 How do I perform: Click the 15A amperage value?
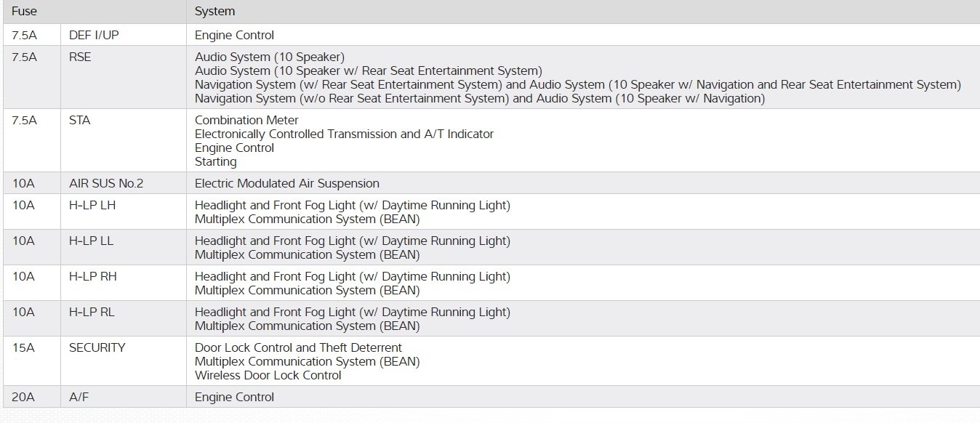coord(23,347)
